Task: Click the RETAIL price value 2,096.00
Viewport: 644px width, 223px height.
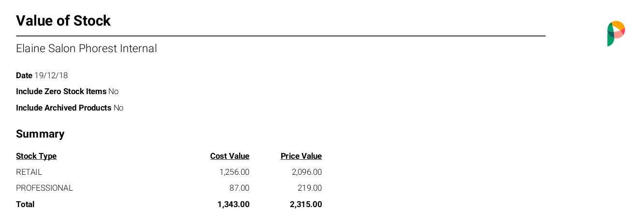Action: click(x=307, y=172)
